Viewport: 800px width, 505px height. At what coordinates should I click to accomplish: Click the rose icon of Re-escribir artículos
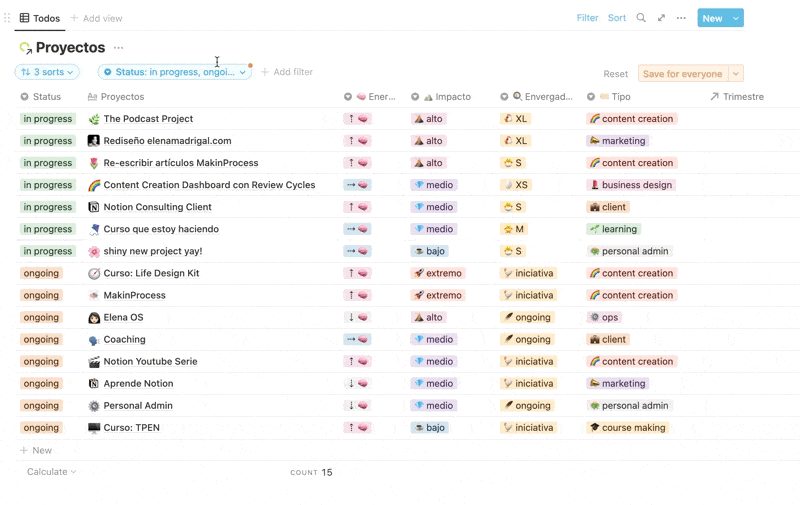[x=94, y=163]
